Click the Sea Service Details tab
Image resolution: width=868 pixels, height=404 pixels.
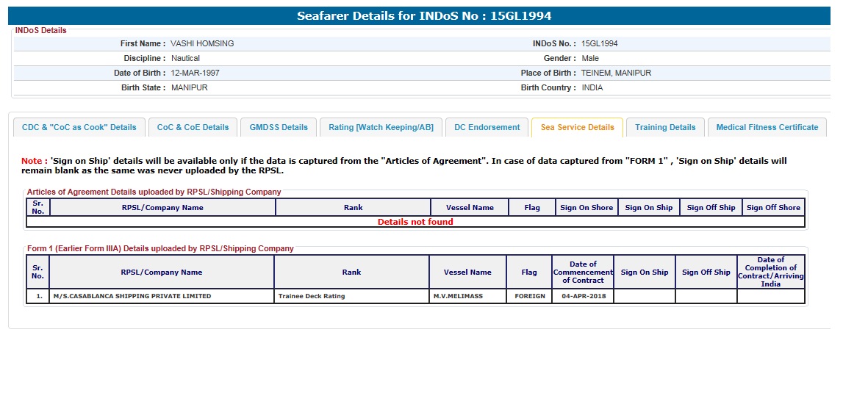pyautogui.click(x=577, y=127)
